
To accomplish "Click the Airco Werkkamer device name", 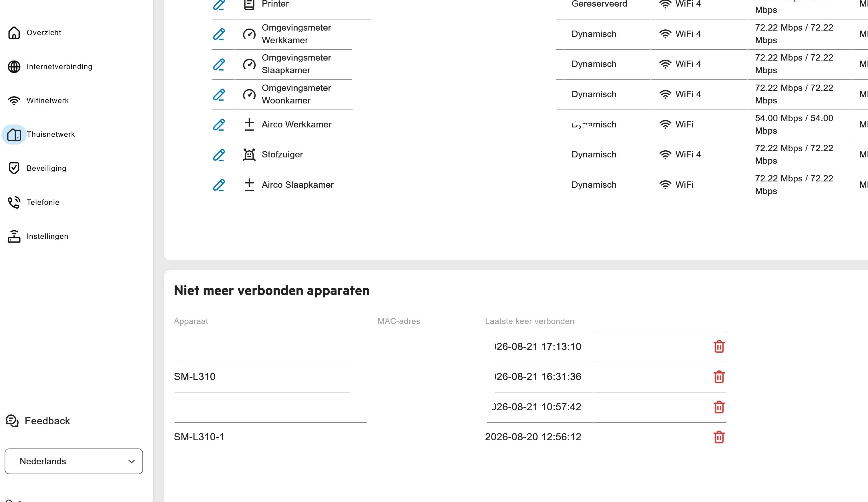I will pyautogui.click(x=296, y=125).
